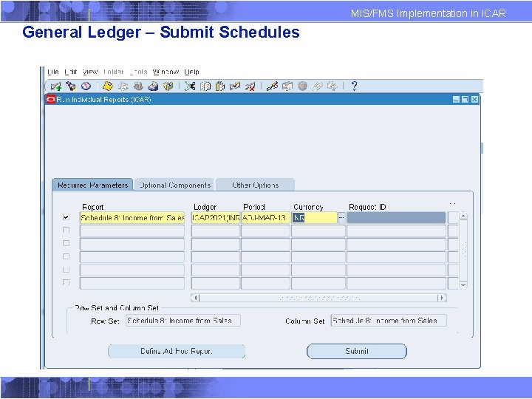Open the View menu
Image resolution: width=532 pixels, height=399 pixels.
(x=90, y=72)
